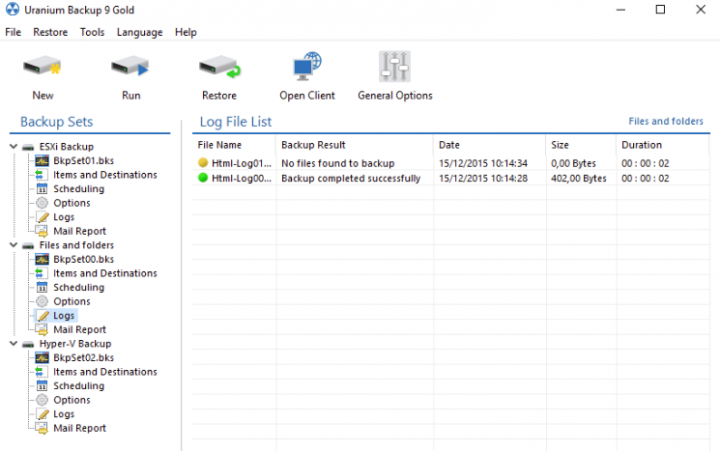Select the ESXi Backup set

[67, 147]
